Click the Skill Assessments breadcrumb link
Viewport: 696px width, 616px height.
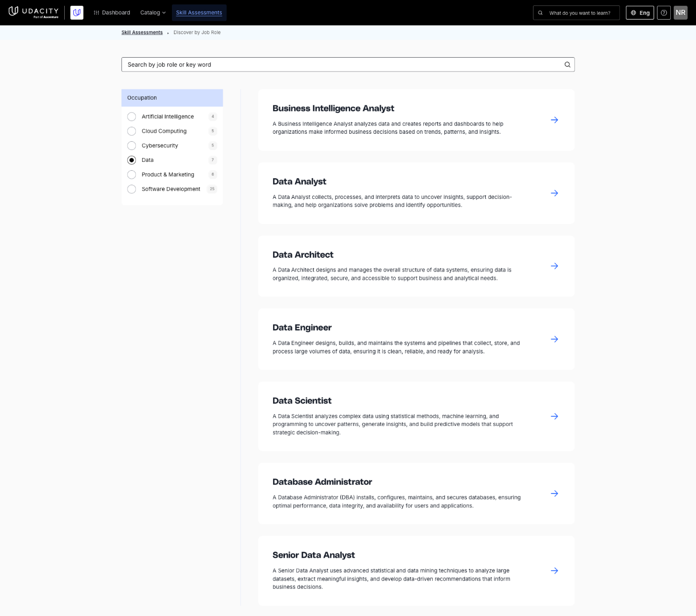click(x=142, y=33)
